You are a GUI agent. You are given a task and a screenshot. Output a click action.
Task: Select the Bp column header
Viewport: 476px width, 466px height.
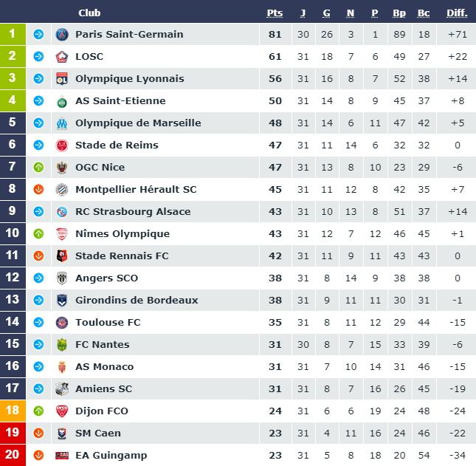coord(399,13)
